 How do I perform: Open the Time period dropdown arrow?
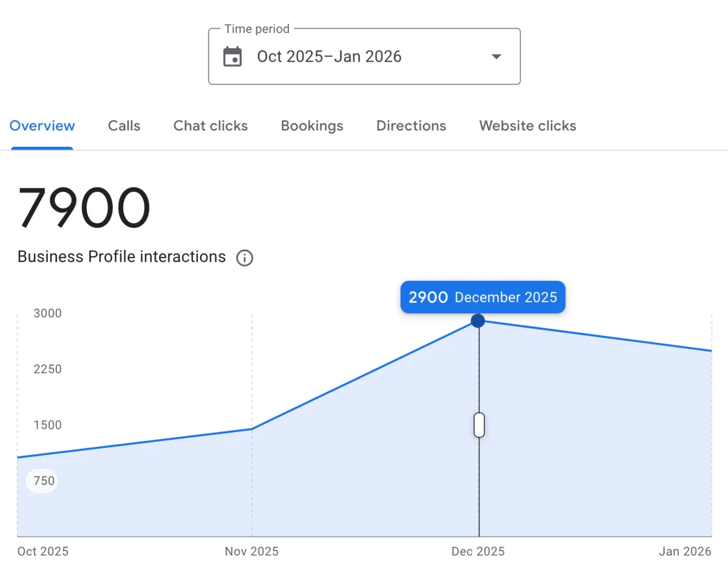(x=496, y=56)
